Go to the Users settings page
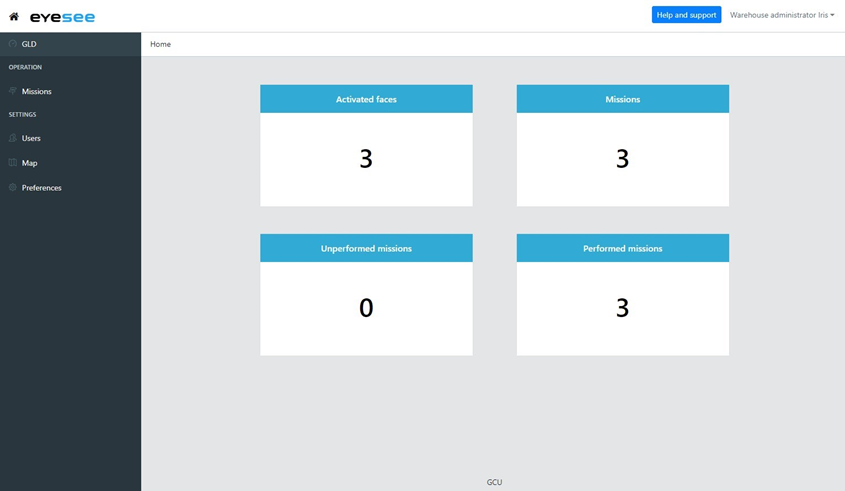Screen dimensions: 845x491 pyautogui.click(x=31, y=138)
